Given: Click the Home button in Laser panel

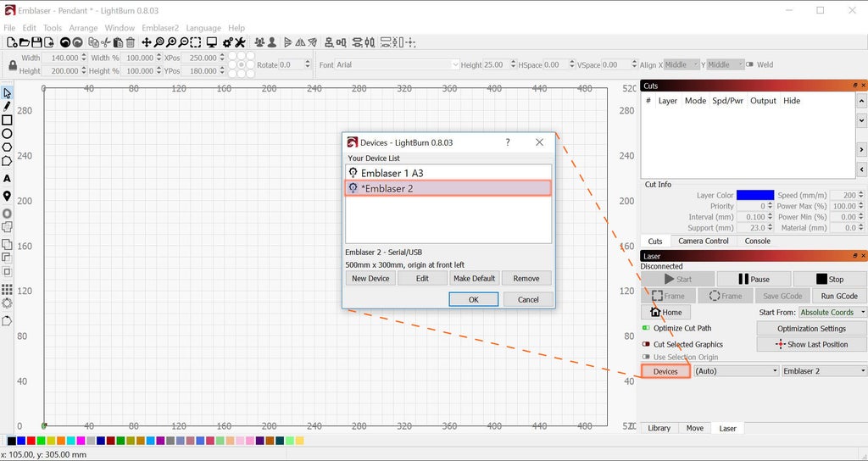Looking at the screenshot, I should coord(665,312).
